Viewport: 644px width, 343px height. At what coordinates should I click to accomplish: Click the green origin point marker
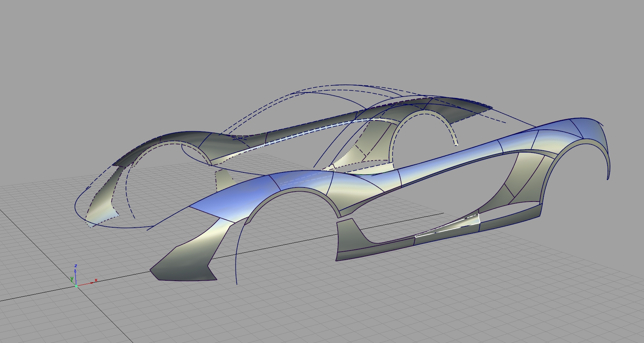click(76, 286)
